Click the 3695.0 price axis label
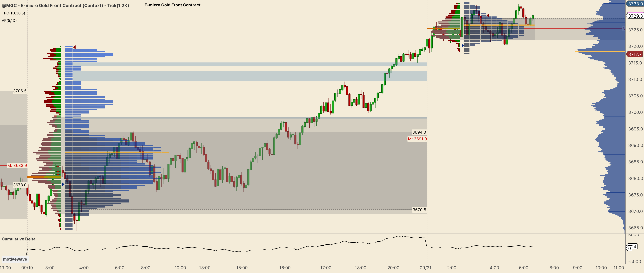 pos(635,129)
